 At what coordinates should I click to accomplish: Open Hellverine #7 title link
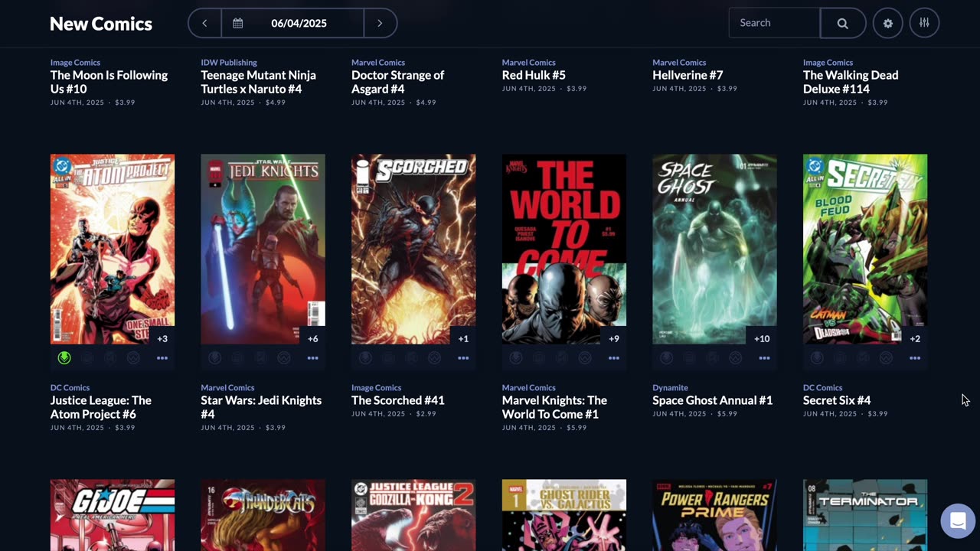(688, 75)
